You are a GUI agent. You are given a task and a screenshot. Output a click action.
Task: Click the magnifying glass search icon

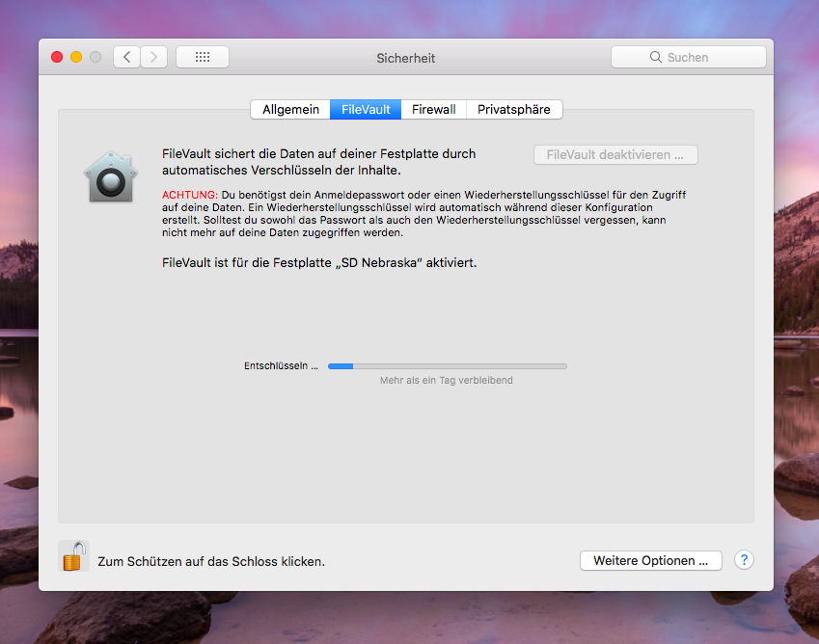coord(657,58)
